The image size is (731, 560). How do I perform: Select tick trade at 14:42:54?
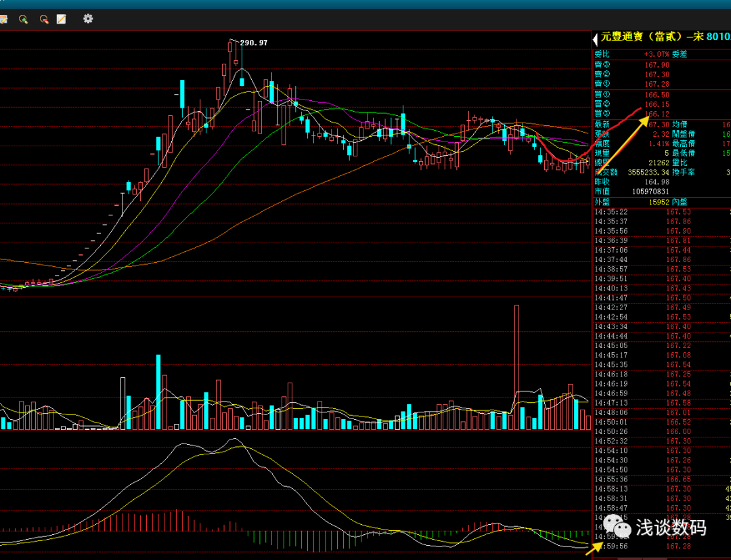pos(661,317)
